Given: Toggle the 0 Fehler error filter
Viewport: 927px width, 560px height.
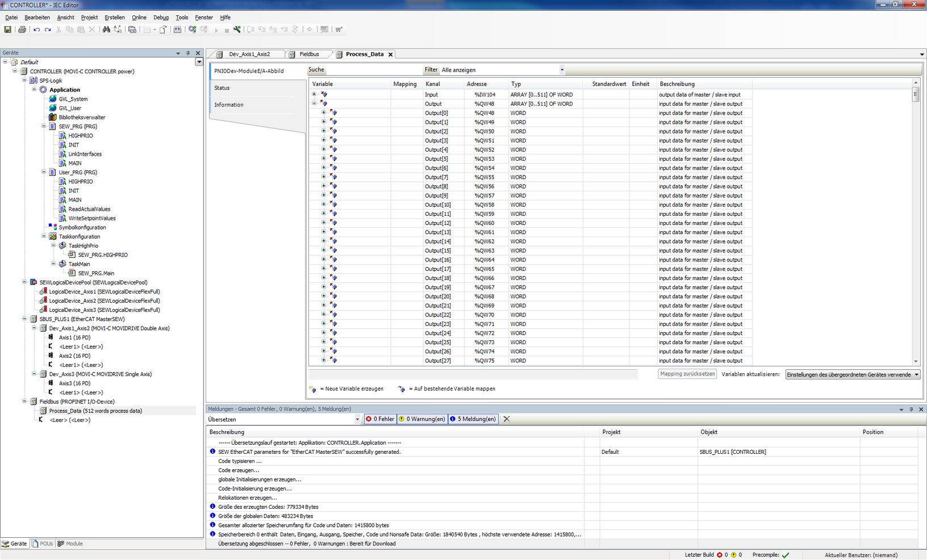Looking at the screenshot, I should 380,419.
